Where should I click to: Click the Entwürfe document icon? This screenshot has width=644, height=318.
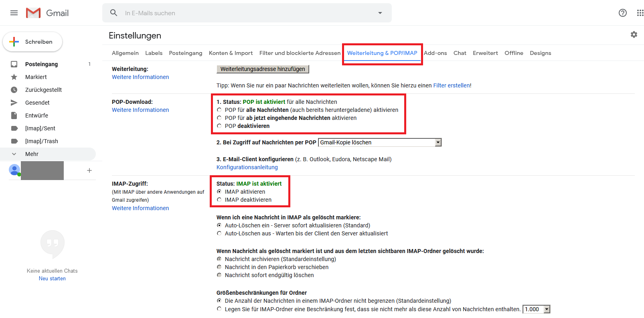[14, 115]
